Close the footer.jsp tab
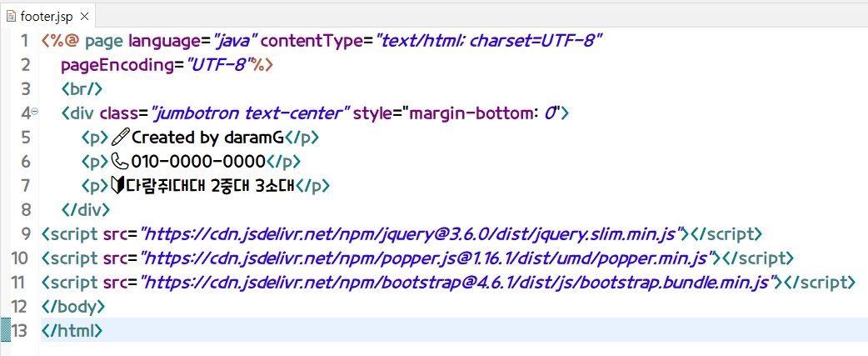The width and height of the screenshot is (868, 356). pyautogui.click(x=85, y=17)
